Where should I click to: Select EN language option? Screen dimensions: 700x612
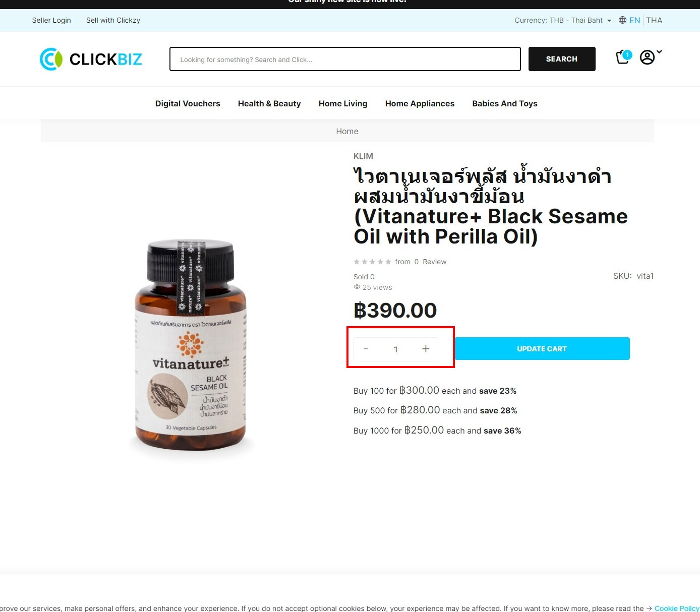634,20
